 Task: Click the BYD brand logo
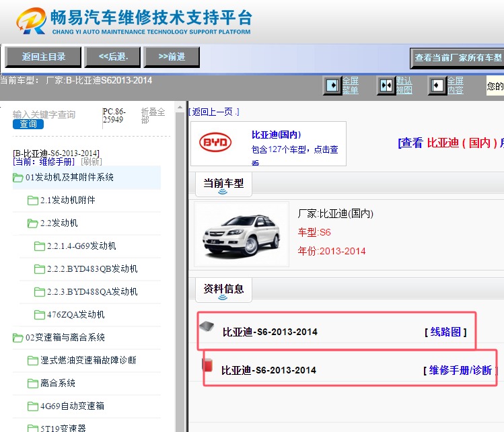tap(215, 142)
